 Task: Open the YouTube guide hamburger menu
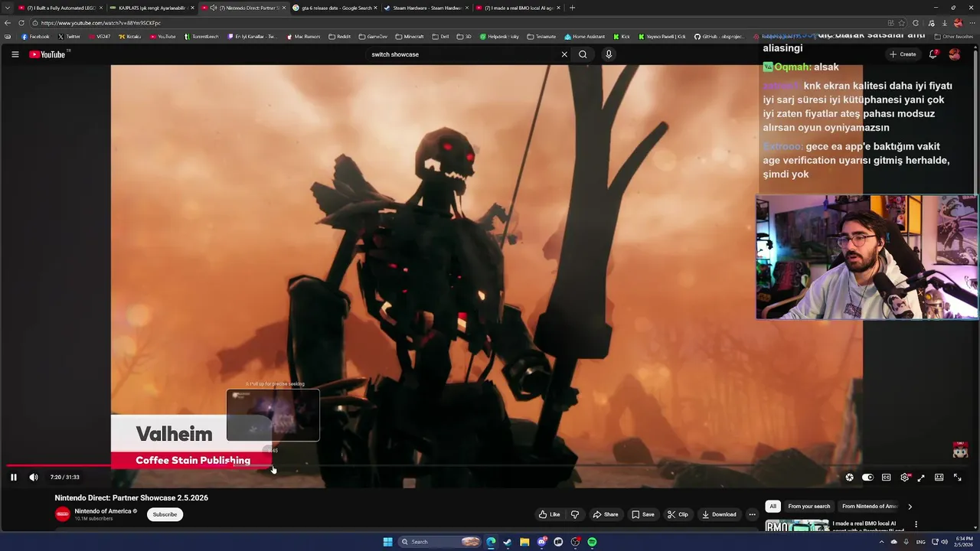15,54
